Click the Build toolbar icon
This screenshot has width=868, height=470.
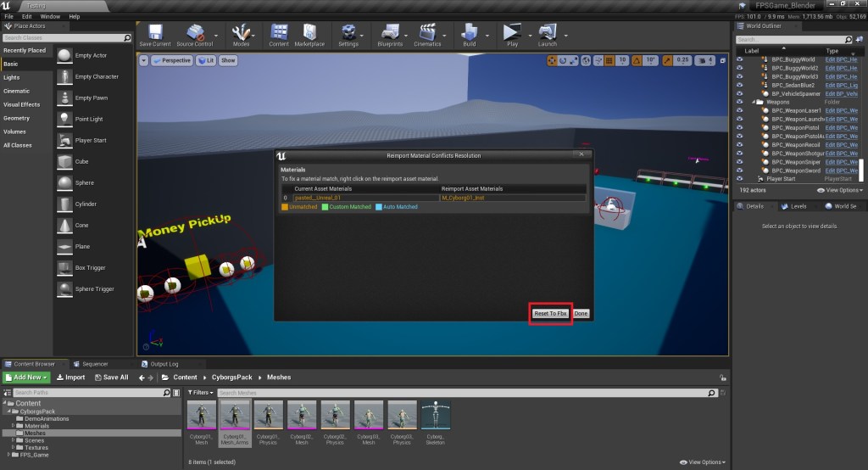pyautogui.click(x=469, y=34)
